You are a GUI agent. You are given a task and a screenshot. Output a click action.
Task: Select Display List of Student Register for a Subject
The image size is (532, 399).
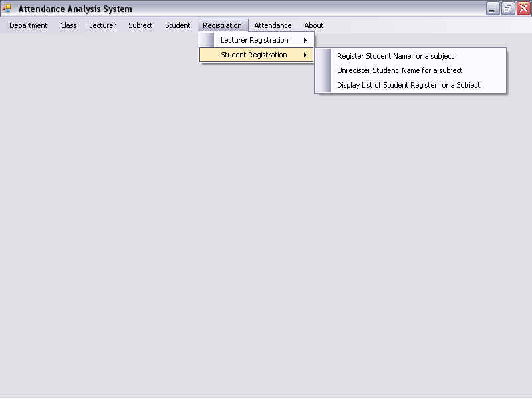(408, 85)
